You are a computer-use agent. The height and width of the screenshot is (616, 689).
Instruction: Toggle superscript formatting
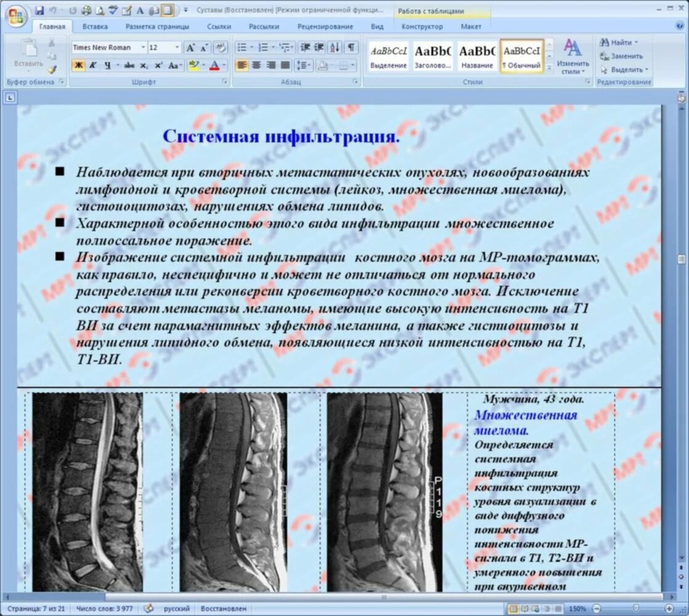[158, 65]
